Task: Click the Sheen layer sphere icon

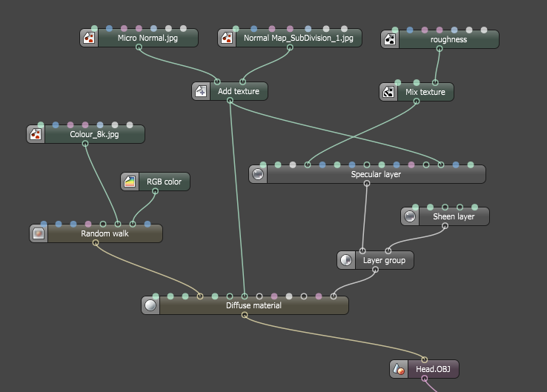Action: 410,216
